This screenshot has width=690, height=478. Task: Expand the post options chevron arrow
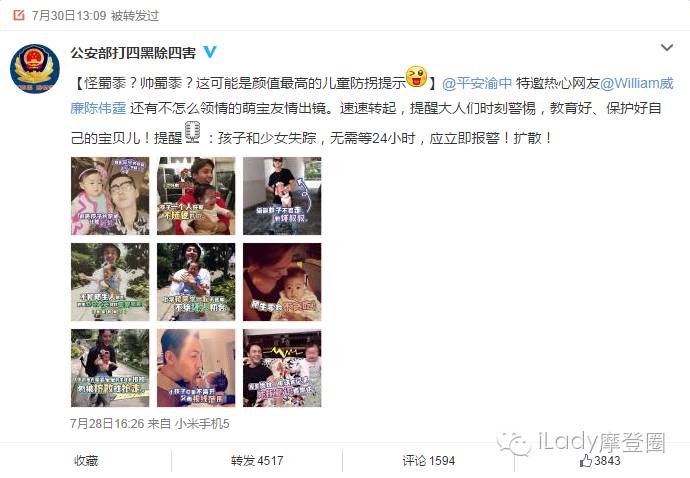point(667,47)
